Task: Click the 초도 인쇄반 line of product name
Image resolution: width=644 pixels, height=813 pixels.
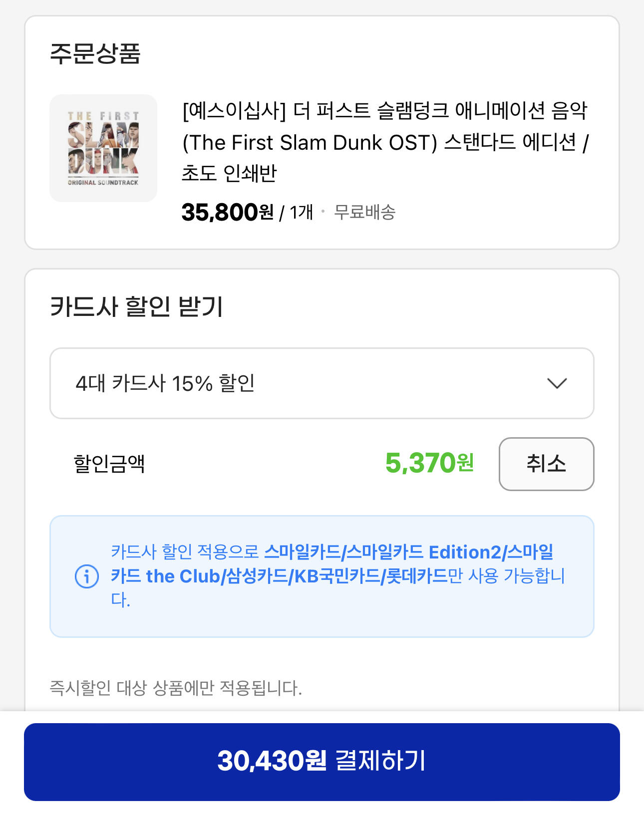Action: coord(229,173)
